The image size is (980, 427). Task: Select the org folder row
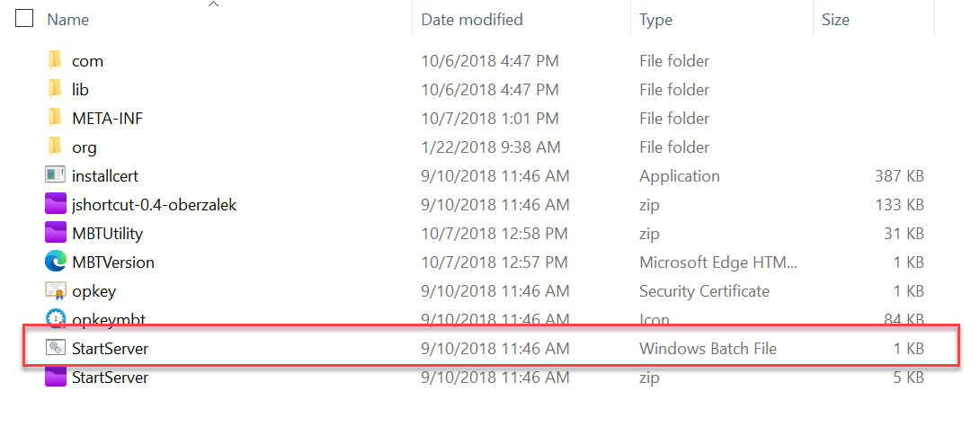(x=485, y=147)
